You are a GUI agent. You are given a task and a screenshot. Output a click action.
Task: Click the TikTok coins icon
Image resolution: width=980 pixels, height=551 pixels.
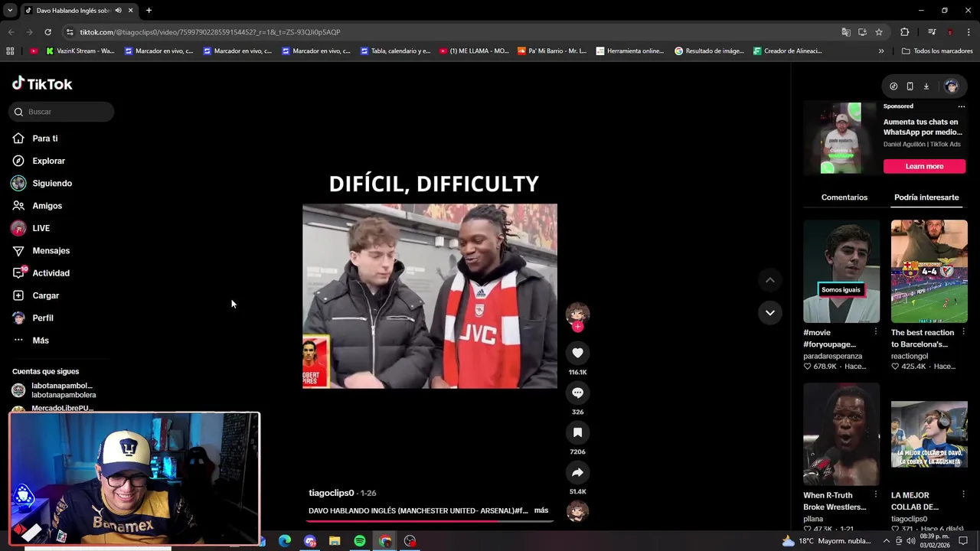click(893, 86)
